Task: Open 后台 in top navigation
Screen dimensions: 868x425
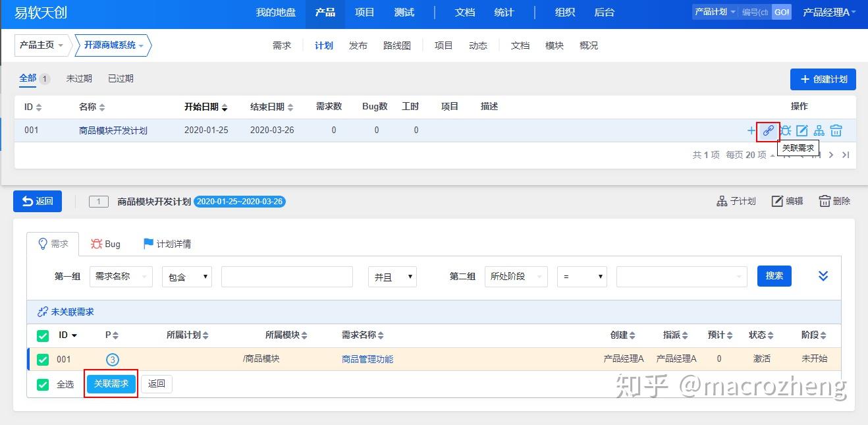Action: tap(605, 13)
